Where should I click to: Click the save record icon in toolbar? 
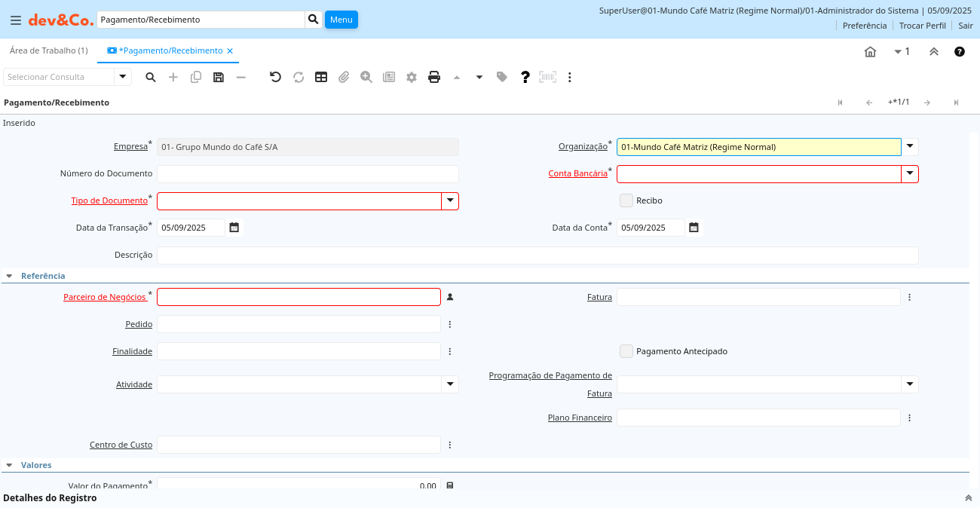219,77
